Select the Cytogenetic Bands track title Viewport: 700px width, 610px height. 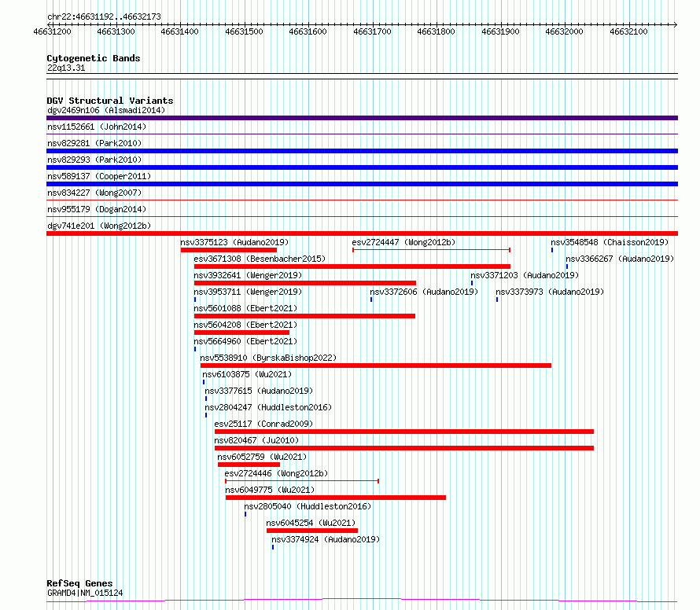click(94, 58)
